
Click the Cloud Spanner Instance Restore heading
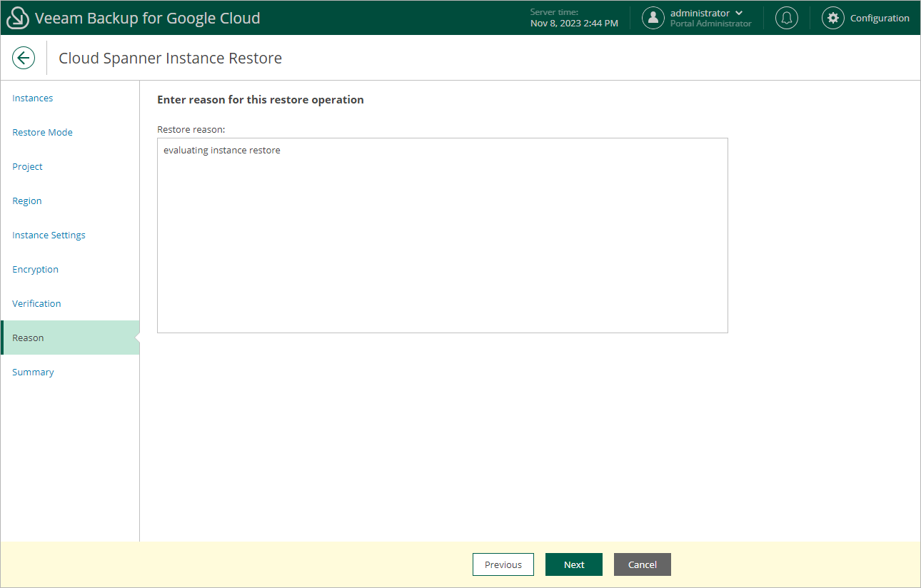pyautogui.click(x=171, y=58)
